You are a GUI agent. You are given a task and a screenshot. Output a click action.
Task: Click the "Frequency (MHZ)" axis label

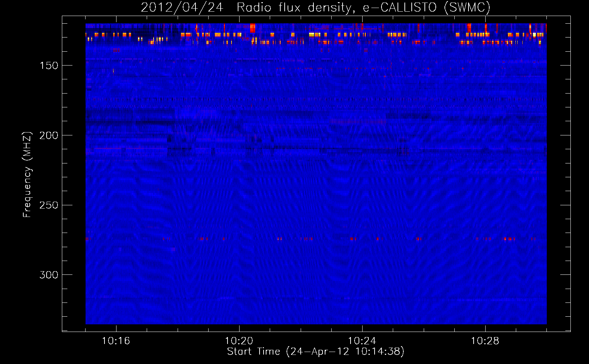[27, 174]
